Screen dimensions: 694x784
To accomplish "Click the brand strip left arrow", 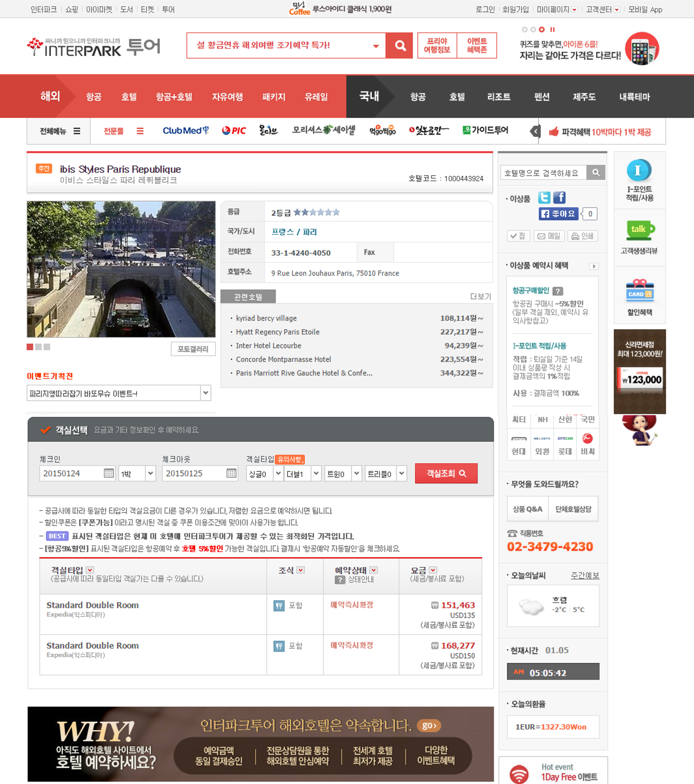I will pyautogui.click(x=535, y=132).
